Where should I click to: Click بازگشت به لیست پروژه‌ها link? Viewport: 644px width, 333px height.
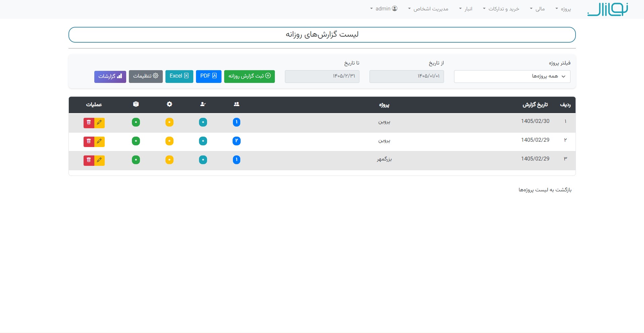545,190
